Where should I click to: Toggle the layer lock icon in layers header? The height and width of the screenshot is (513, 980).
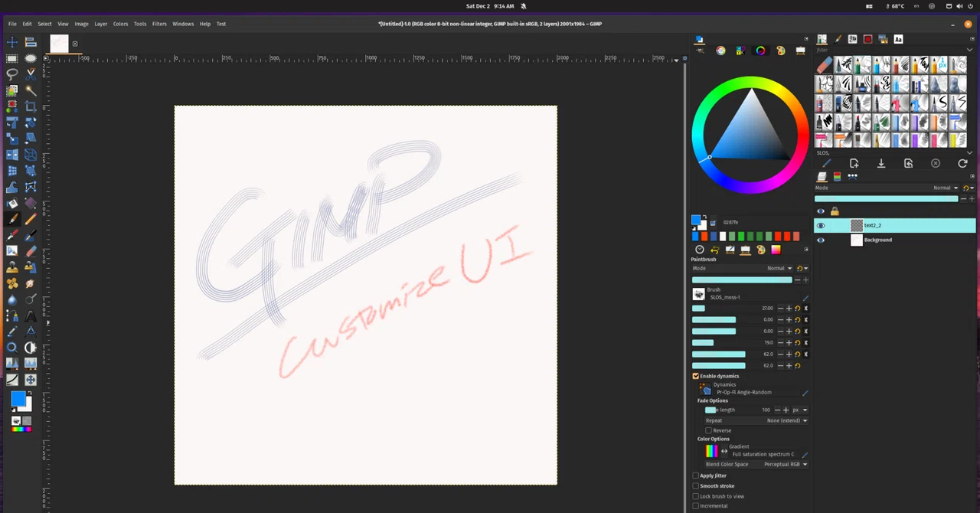[835, 211]
